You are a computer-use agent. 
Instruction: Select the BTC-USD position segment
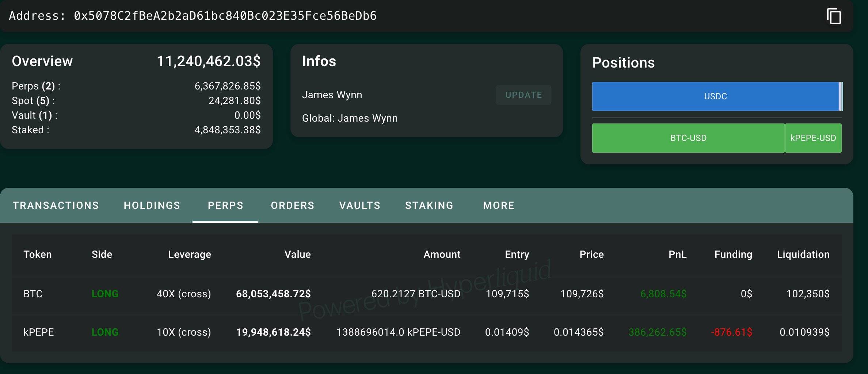(x=688, y=138)
